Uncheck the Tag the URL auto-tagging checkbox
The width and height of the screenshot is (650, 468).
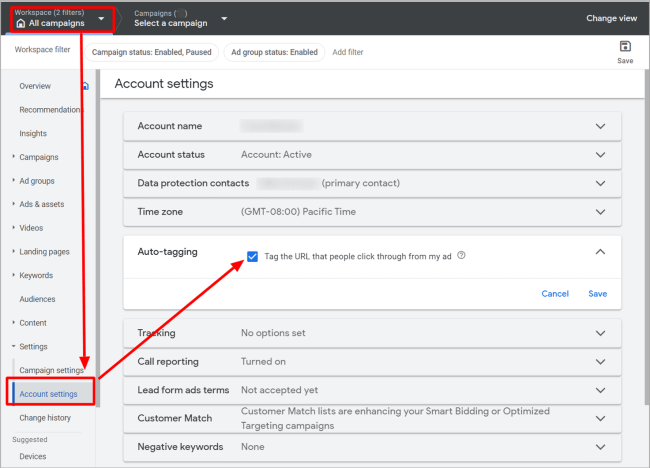(x=252, y=256)
